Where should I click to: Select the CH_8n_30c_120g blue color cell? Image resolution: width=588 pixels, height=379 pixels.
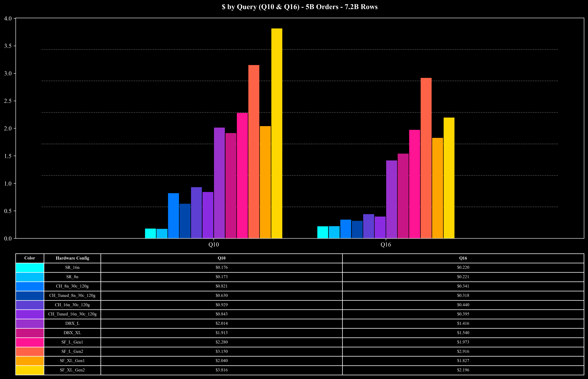click(30, 286)
